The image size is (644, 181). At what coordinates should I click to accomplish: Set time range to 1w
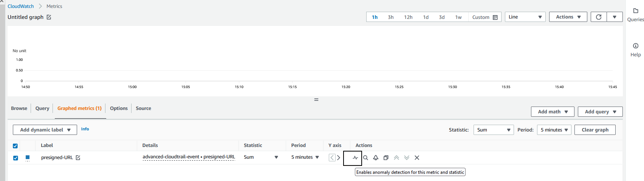pyautogui.click(x=458, y=17)
